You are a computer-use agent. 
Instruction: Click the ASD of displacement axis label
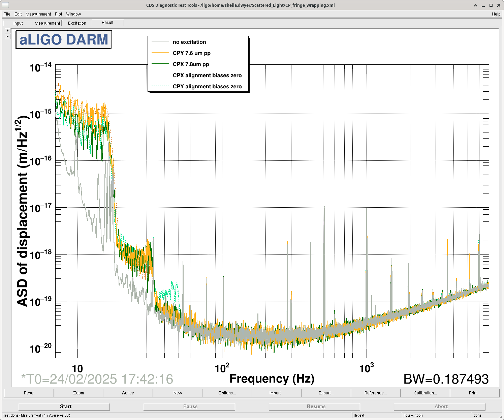click(23, 211)
